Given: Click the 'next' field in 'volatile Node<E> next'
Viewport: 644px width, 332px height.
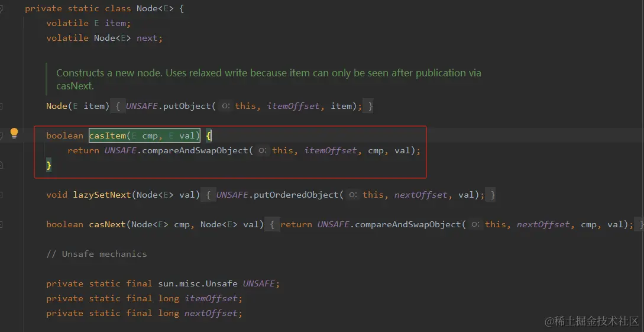Looking at the screenshot, I should pos(147,38).
